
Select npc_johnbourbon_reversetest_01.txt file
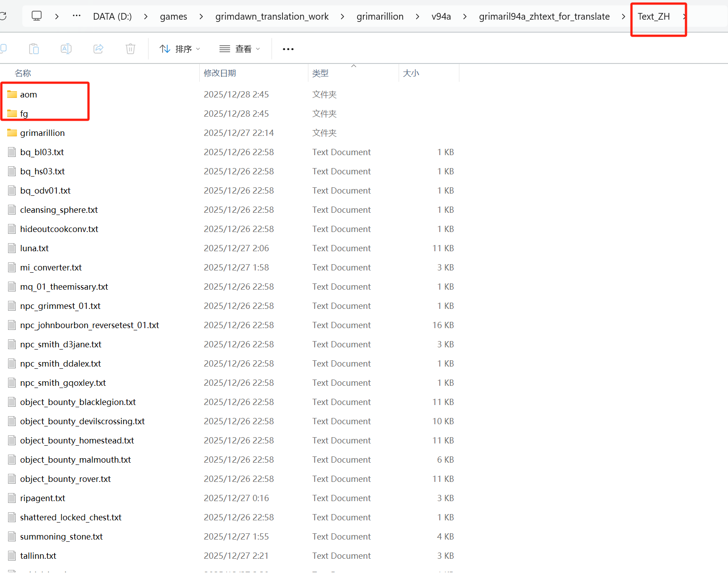tap(89, 325)
